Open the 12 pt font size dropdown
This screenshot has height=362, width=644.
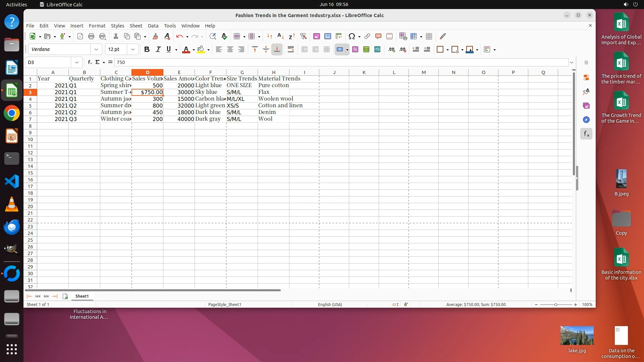pos(133,50)
